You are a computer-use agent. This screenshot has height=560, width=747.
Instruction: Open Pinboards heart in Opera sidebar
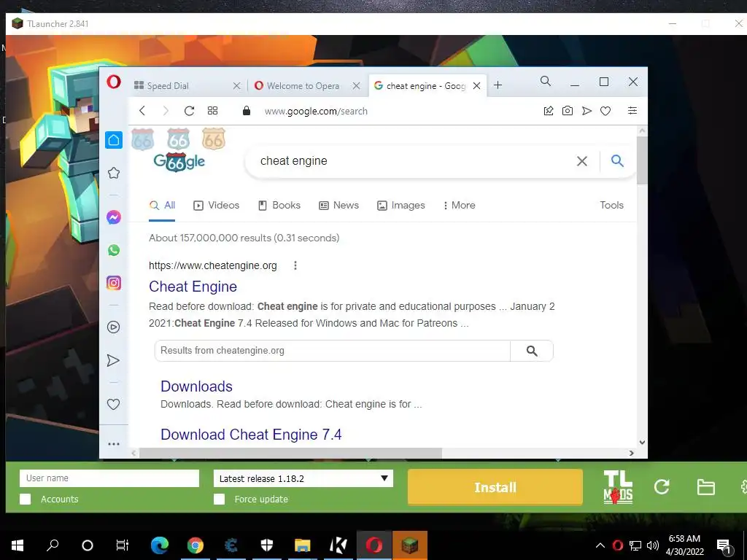click(x=113, y=404)
